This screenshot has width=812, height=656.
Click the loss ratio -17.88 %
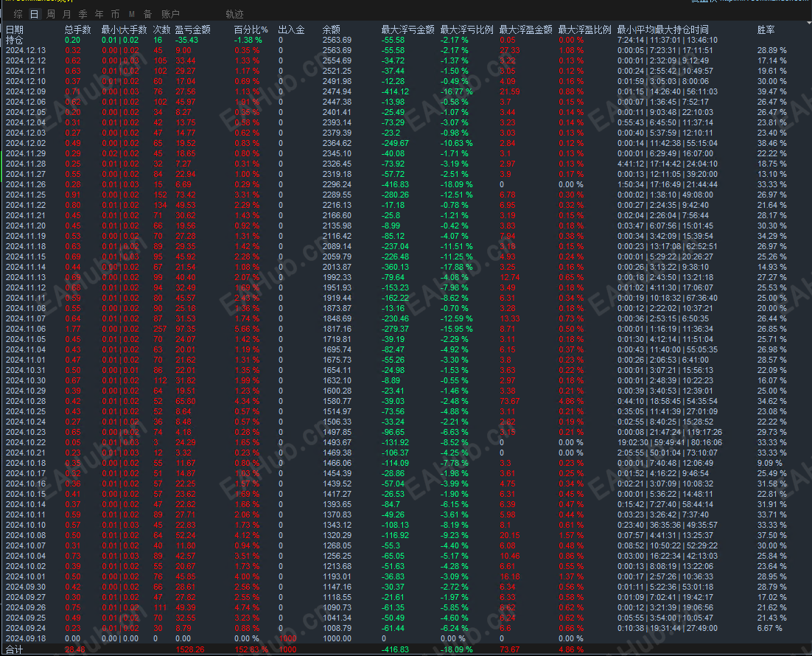[x=457, y=267]
